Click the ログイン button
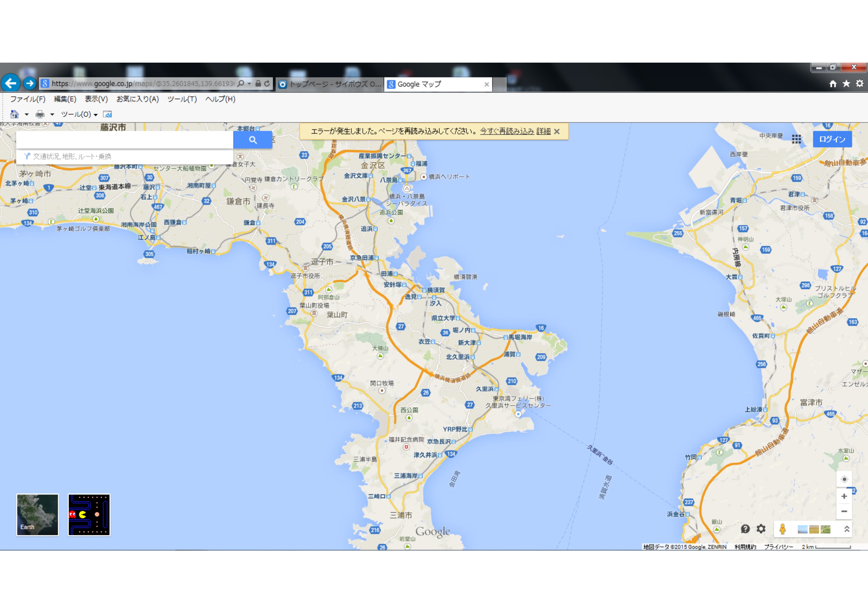This screenshot has width=868, height=614. pos(832,139)
